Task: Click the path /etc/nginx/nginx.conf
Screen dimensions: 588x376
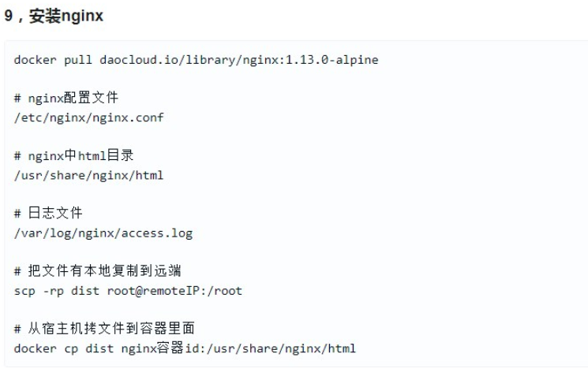Action: 88,117
